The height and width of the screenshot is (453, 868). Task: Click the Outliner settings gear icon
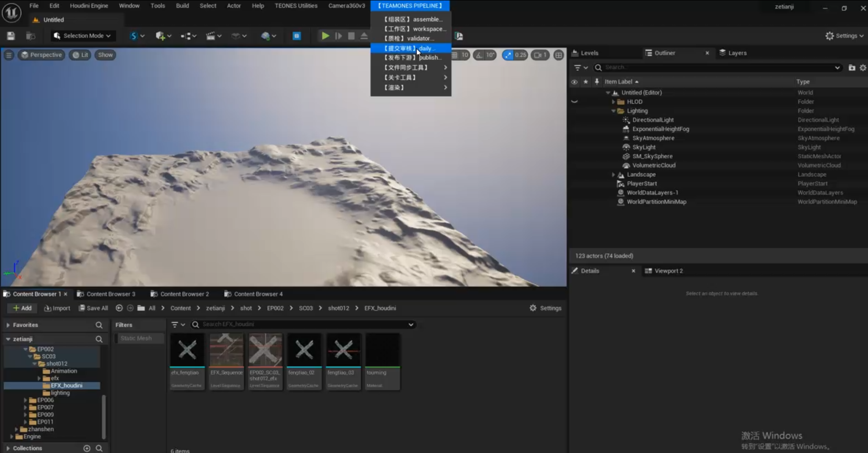tap(863, 68)
